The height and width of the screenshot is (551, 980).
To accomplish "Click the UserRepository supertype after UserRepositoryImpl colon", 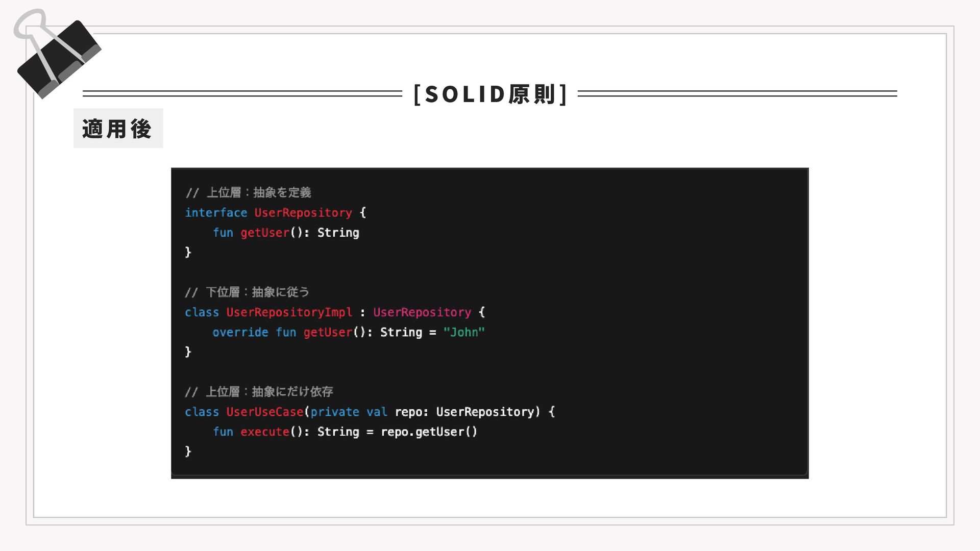I will (422, 312).
